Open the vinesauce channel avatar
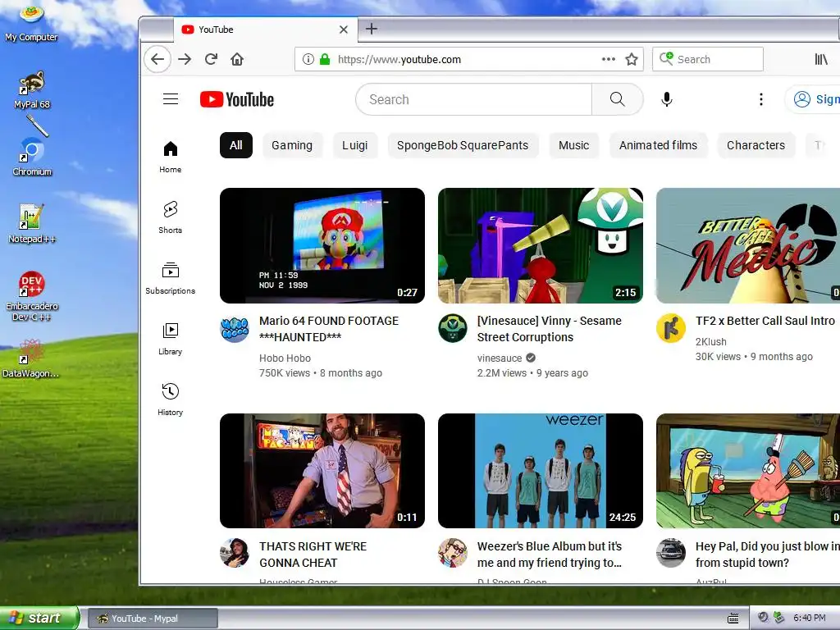 [x=453, y=328]
